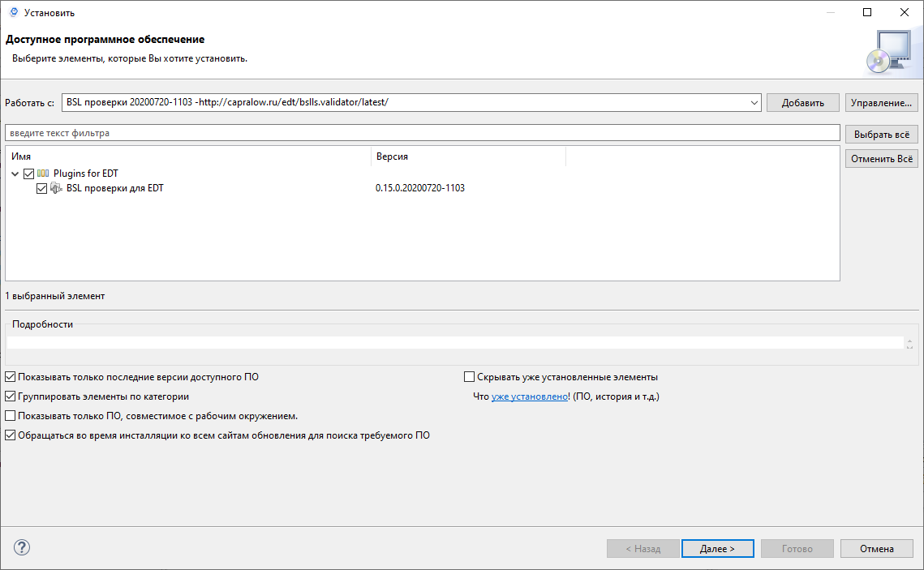Click the Plugins for EDT category icon
Image resolution: width=924 pixels, height=570 pixels.
click(43, 174)
